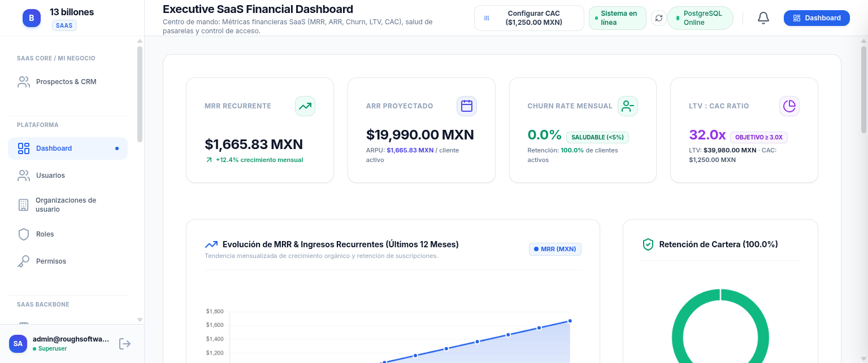Select Dashboard in the sidebar menu
The width and height of the screenshot is (868, 363).
(68, 148)
